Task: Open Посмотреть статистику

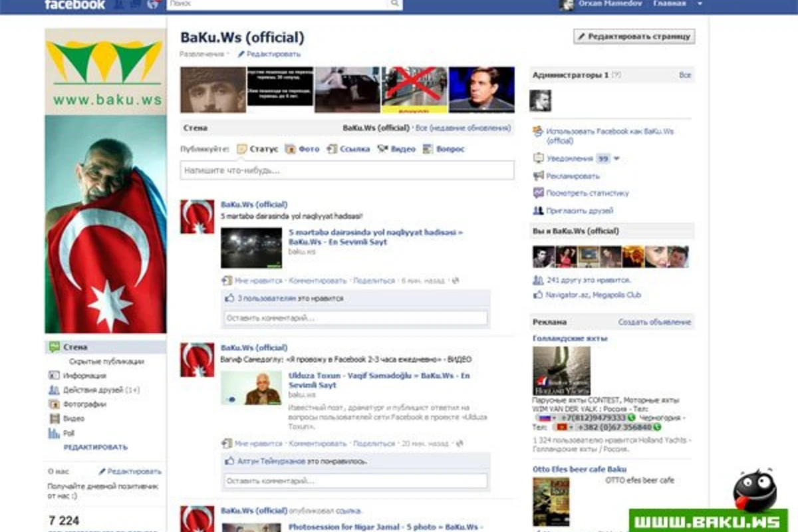Action: [581, 194]
